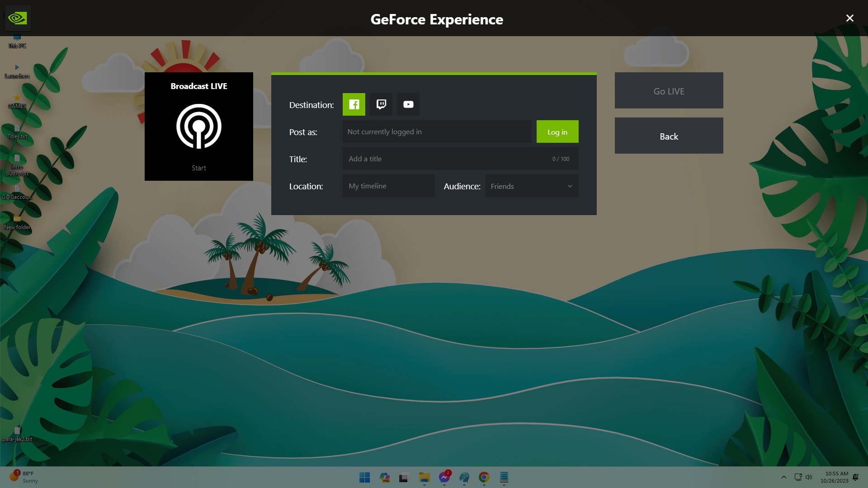The height and width of the screenshot is (488, 868).
Task: Select the GAMES desktop icon
Action: pos(17,102)
